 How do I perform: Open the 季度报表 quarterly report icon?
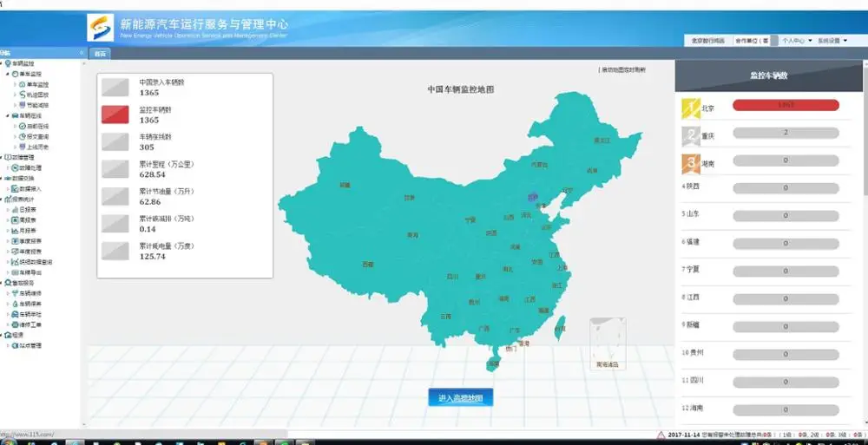point(15,241)
